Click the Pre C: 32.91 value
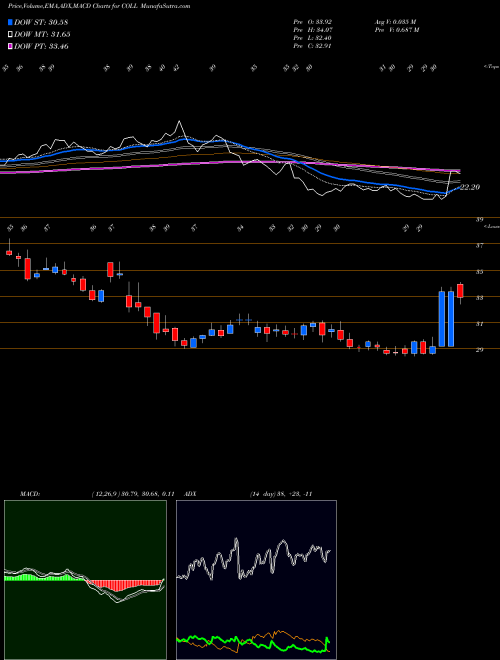This screenshot has width=500, height=660. pos(313,46)
